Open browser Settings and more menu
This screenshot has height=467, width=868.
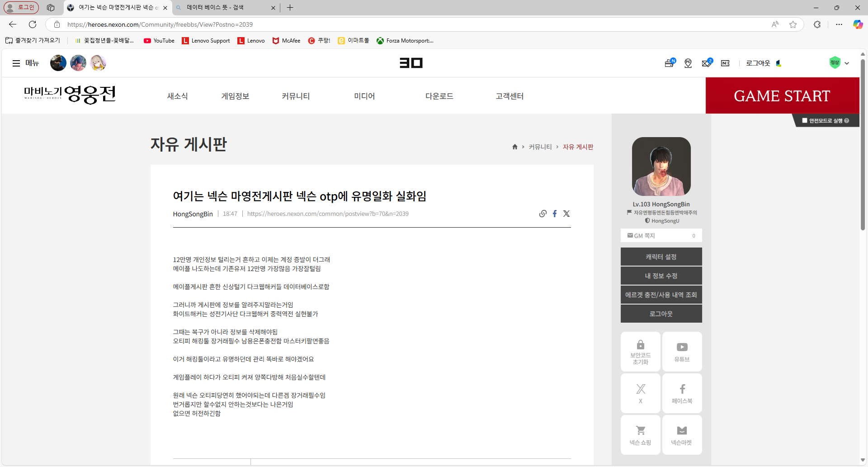(x=839, y=24)
